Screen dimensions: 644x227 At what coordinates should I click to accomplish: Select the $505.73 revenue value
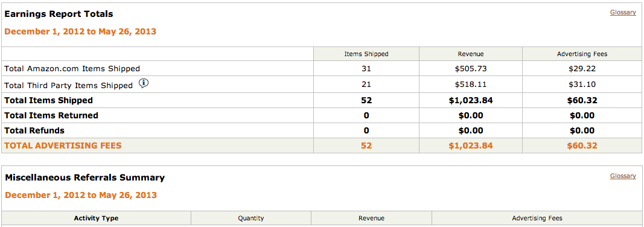(x=471, y=69)
